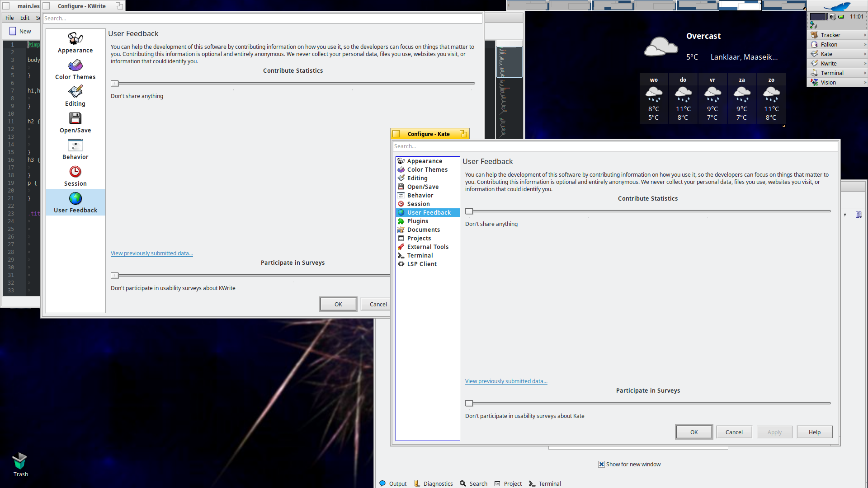Click Contribute Statistics slider in KWrite
The width and height of the screenshot is (868, 488).
point(293,83)
